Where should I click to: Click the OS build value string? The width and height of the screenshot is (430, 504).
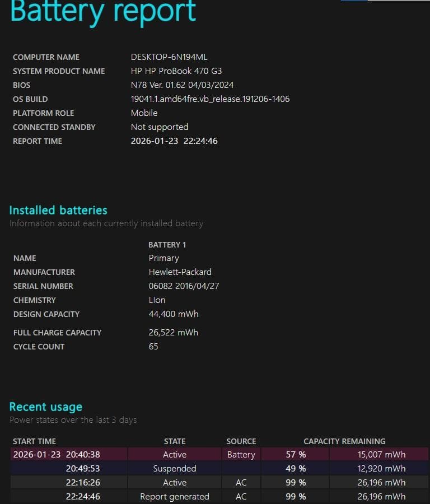(210, 99)
